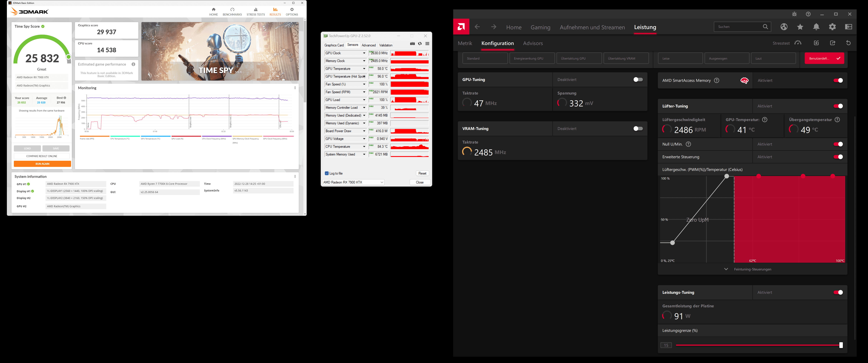Screen dimensions: 868x363
Task: Click the AMD logo in Adrenalin
Action: click(461, 27)
